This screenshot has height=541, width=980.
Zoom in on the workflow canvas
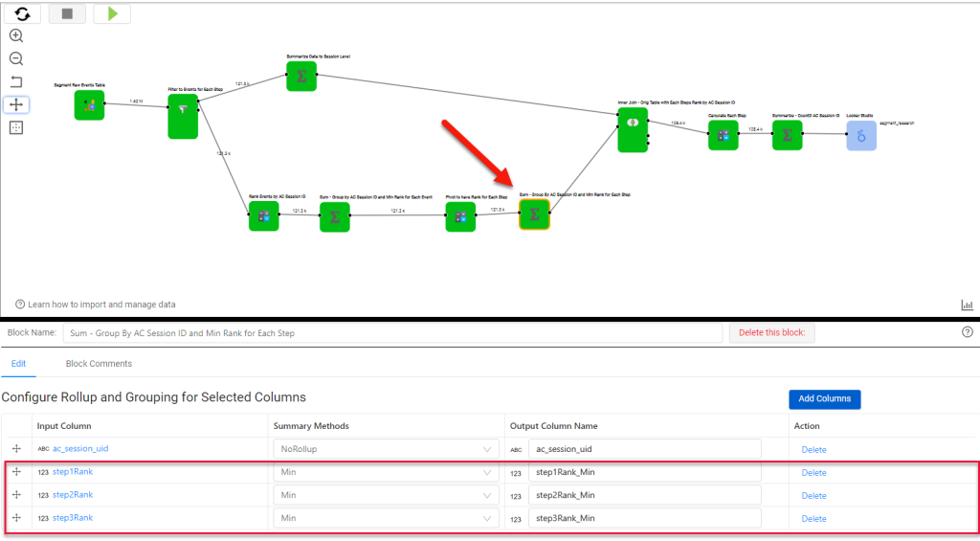(16, 35)
